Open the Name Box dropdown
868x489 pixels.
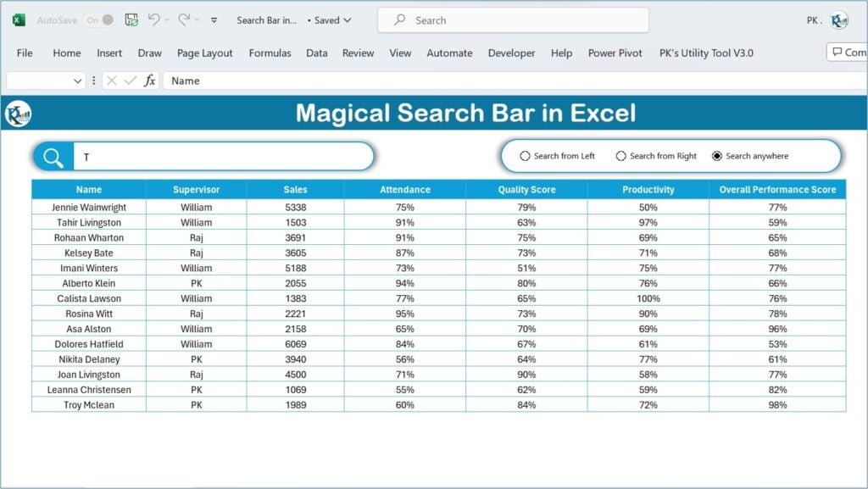pyautogui.click(x=78, y=81)
